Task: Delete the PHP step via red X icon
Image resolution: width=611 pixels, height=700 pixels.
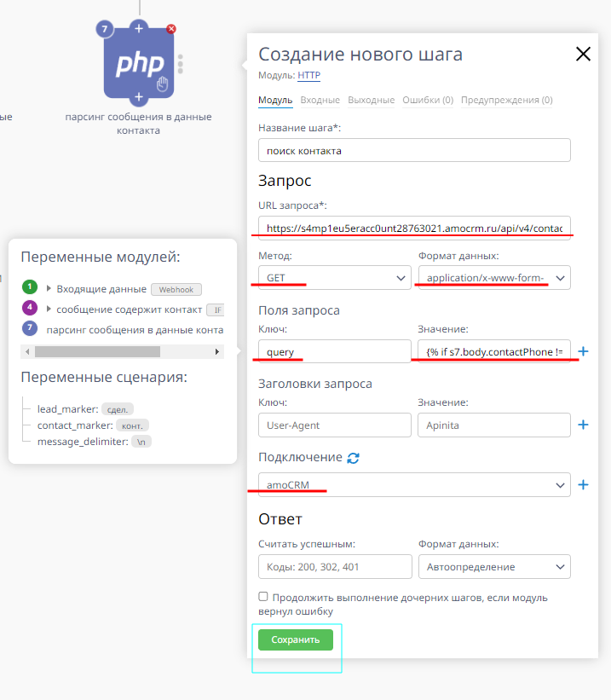Action: point(170,28)
